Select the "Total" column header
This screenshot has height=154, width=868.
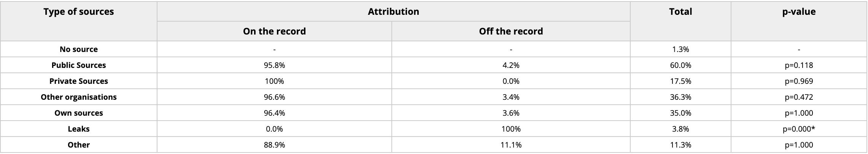click(680, 12)
